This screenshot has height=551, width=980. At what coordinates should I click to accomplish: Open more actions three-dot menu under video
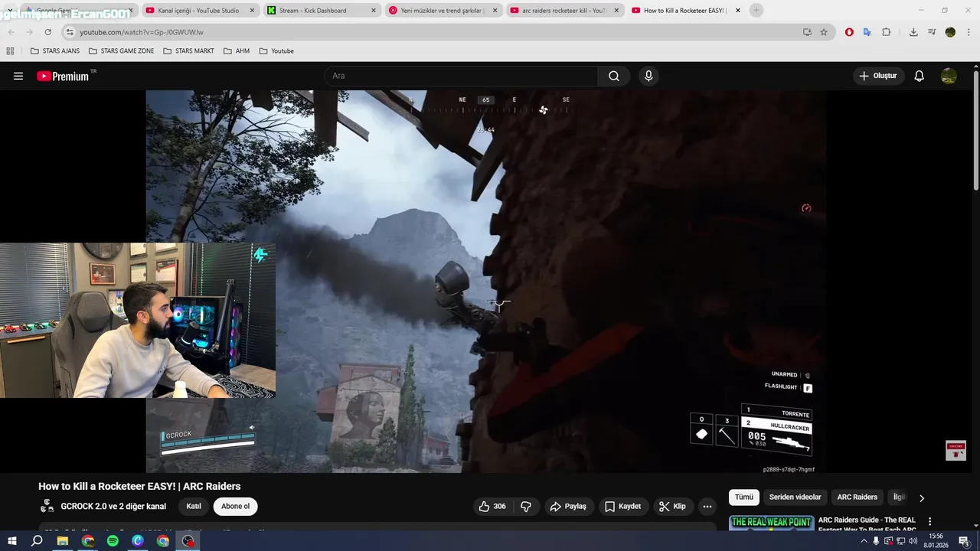pos(707,507)
